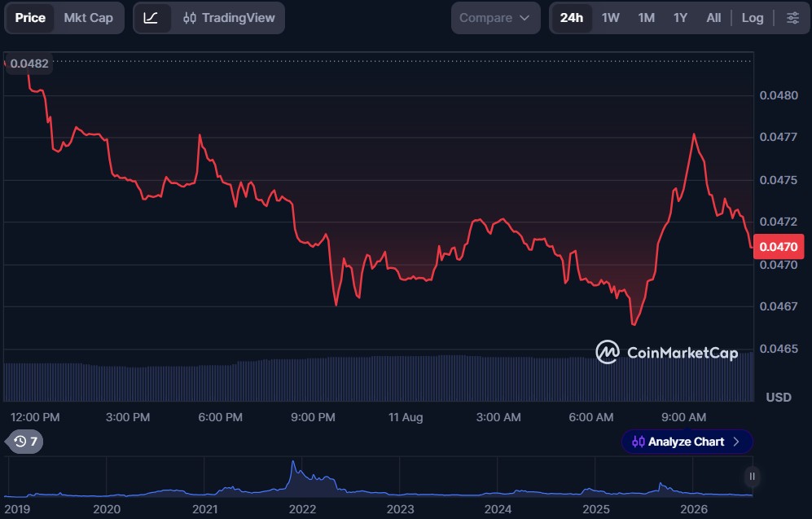The height and width of the screenshot is (519, 812).
Task: Open the TradingView chart mode
Action: [x=229, y=18]
